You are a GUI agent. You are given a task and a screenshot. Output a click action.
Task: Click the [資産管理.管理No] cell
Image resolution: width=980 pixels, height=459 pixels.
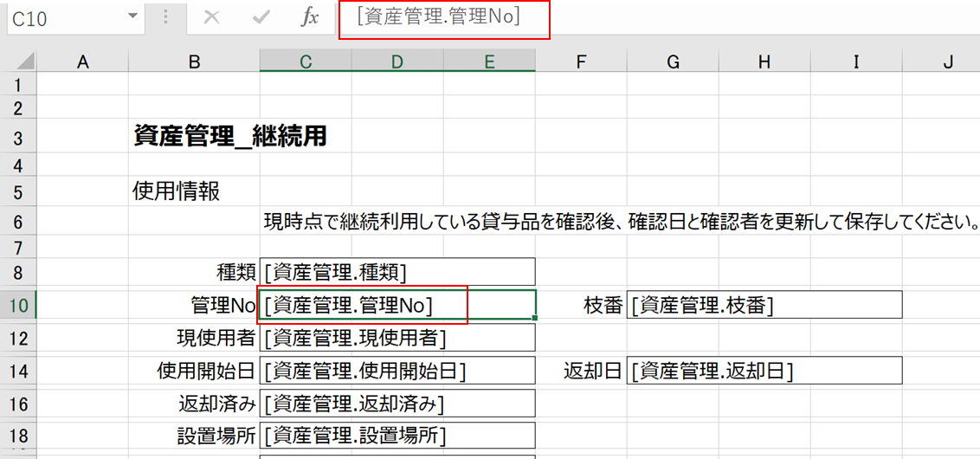pos(397,305)
